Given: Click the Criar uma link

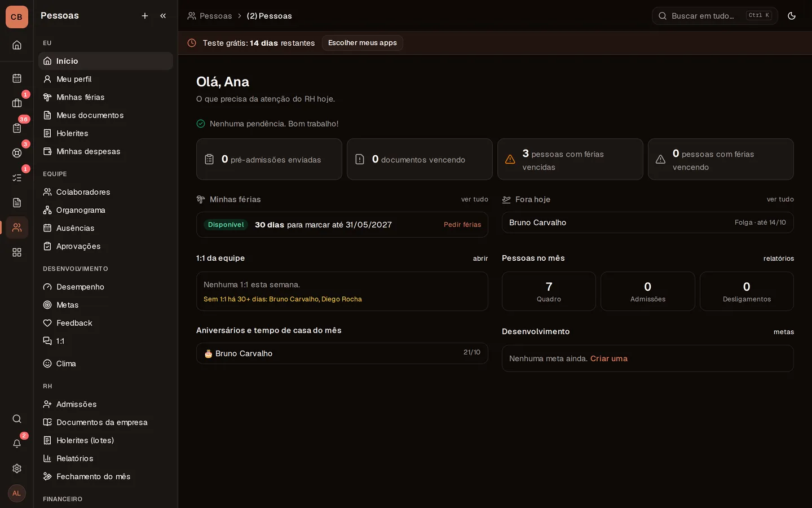Looking at the screenshot, I should 609,358.
